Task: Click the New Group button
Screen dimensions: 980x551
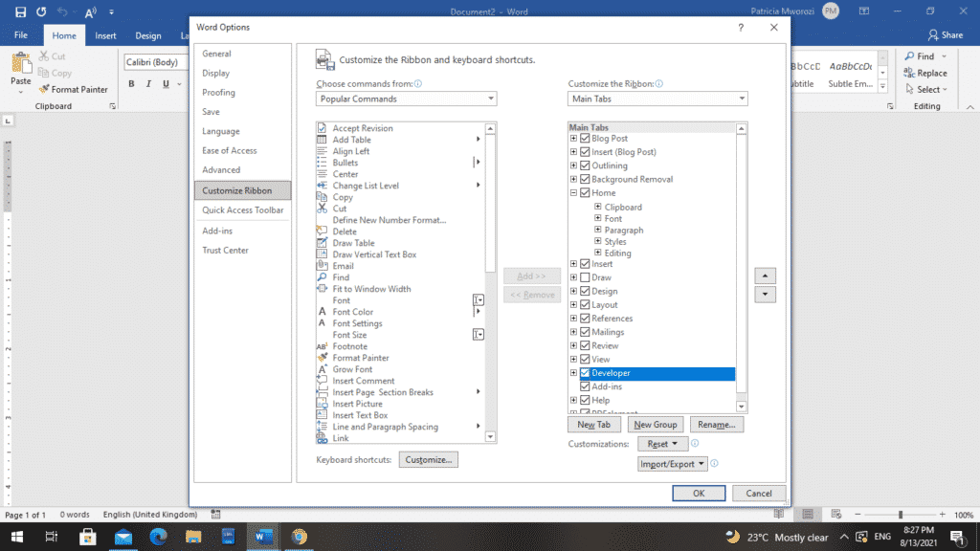Action: coord(656,425)
